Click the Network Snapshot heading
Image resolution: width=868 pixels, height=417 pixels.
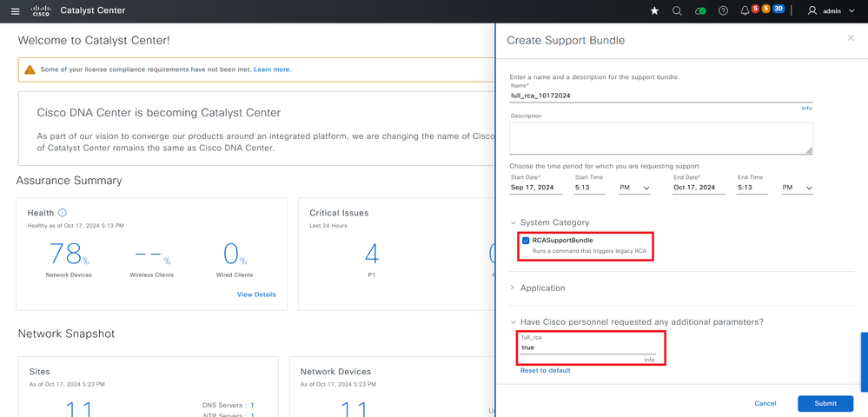click(66, 334)
